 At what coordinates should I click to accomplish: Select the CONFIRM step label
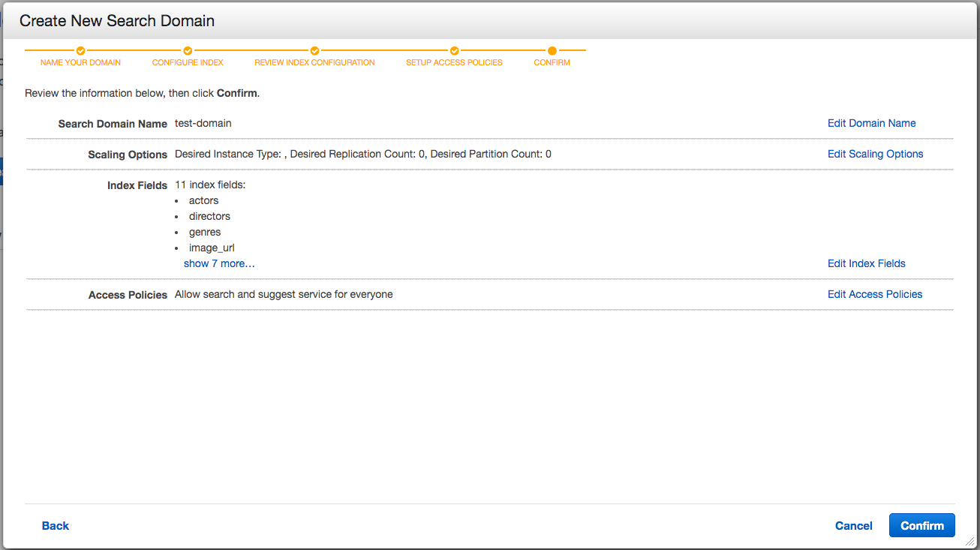point(552,63)
